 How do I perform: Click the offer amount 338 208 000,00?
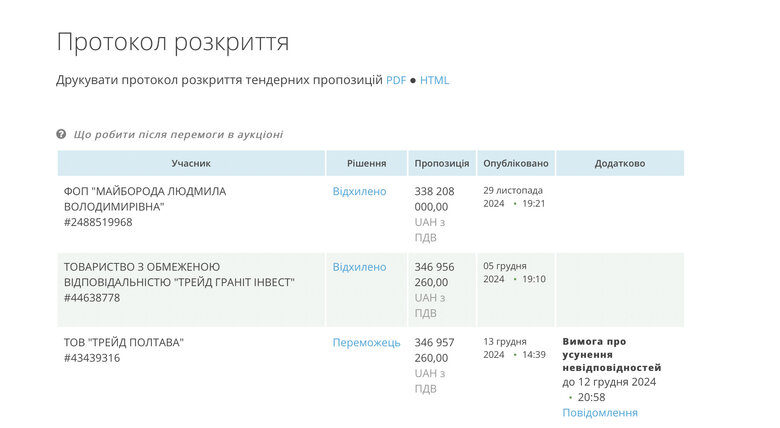coord(434,199)
